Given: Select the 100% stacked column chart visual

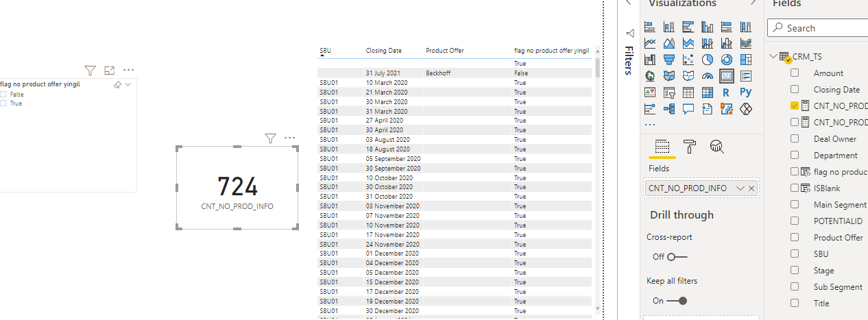Looking at the screenshot, I should click(746, 27).
